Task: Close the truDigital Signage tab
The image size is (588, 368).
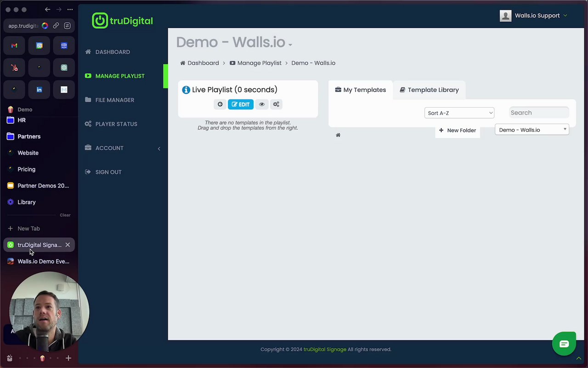Action: click(x=68, y=245)
